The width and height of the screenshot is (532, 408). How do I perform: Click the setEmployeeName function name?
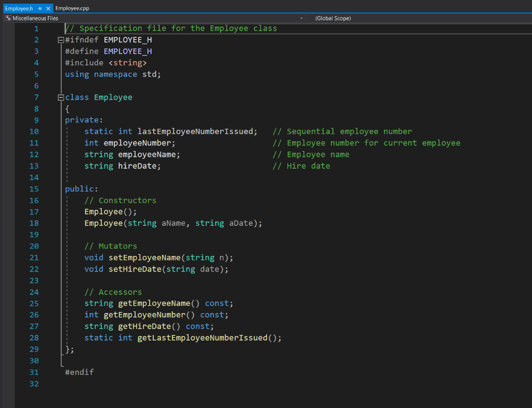click(144, 257)
